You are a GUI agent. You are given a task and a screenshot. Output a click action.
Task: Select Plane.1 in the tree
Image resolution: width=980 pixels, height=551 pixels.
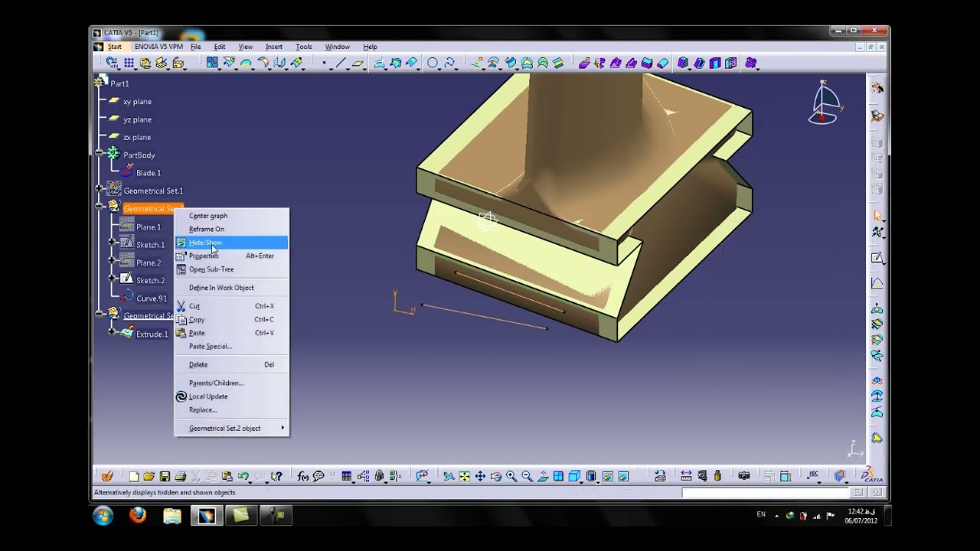149,227
